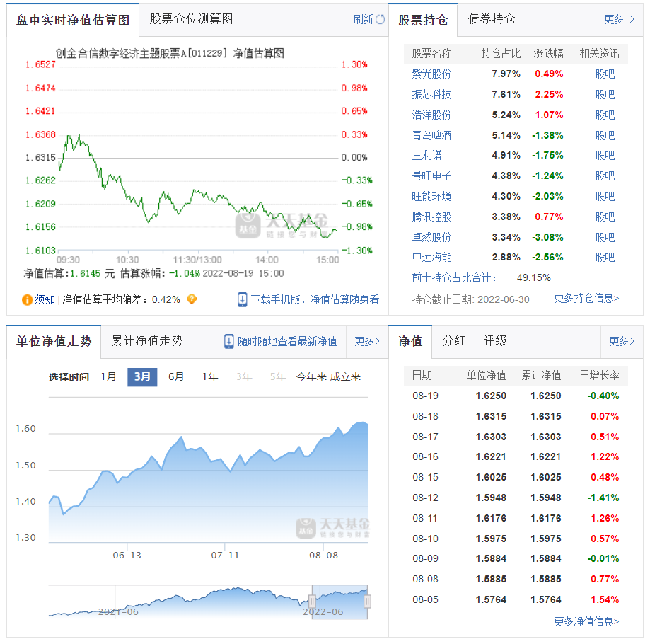
Task: Select the 1月 time range
Action: (109, 377)
